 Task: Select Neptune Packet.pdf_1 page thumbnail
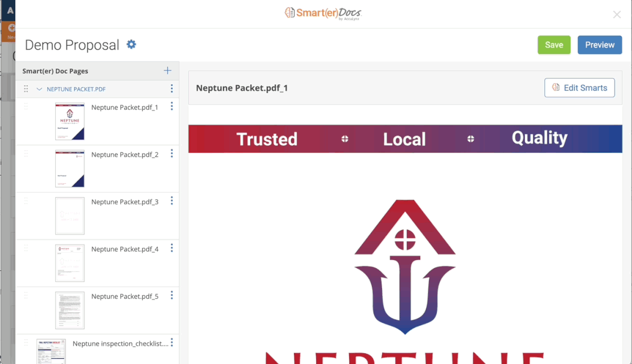coord(70,121)
